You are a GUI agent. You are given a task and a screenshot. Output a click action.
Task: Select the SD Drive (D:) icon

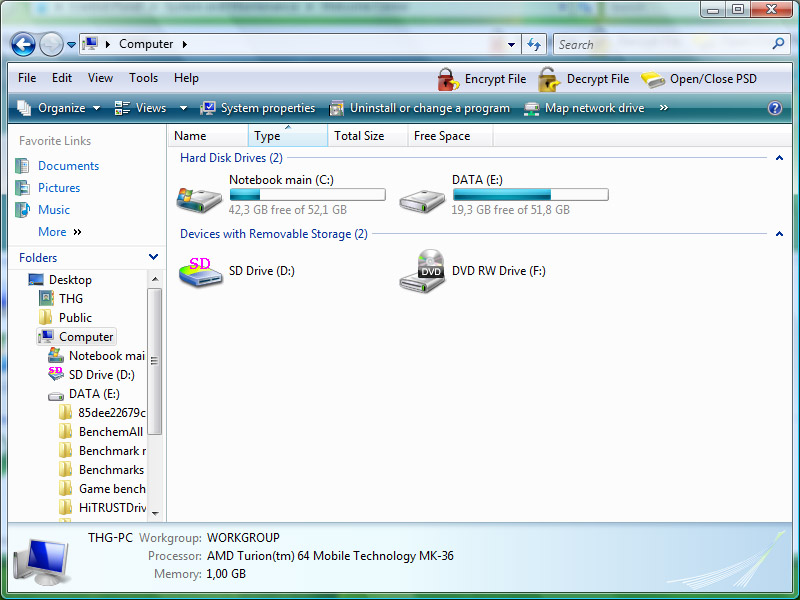pos(201,271)
